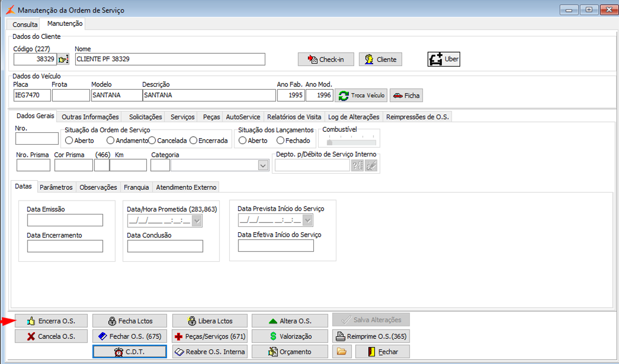Open the Observações sub-tab
Screen dimensions: 619x364
point(99,187)
